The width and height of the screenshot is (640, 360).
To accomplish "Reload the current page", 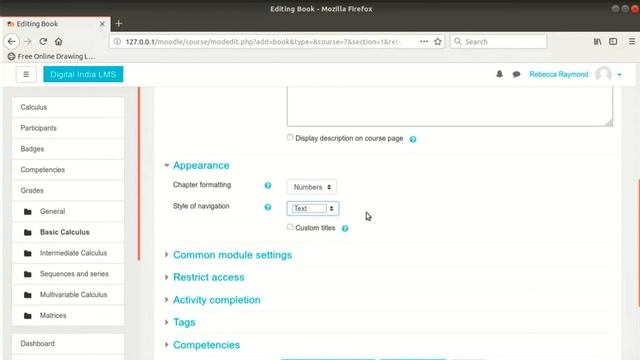I will (43, 41).
